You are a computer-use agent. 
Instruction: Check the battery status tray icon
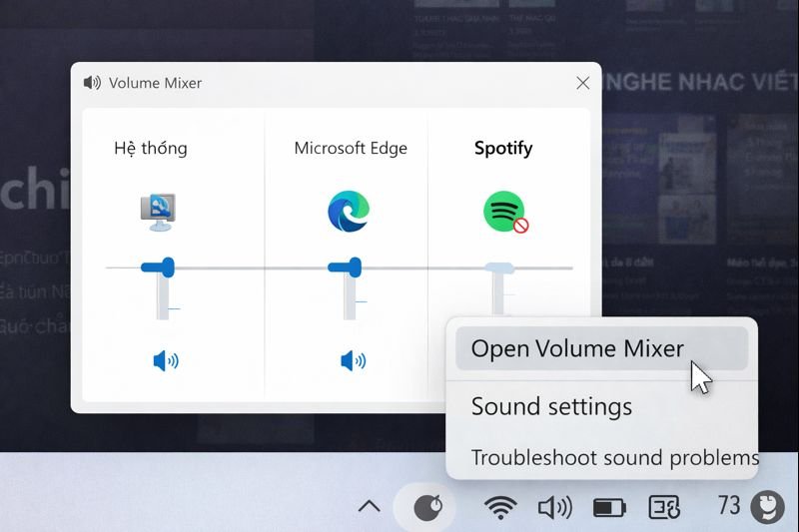[x=608, y=508]
